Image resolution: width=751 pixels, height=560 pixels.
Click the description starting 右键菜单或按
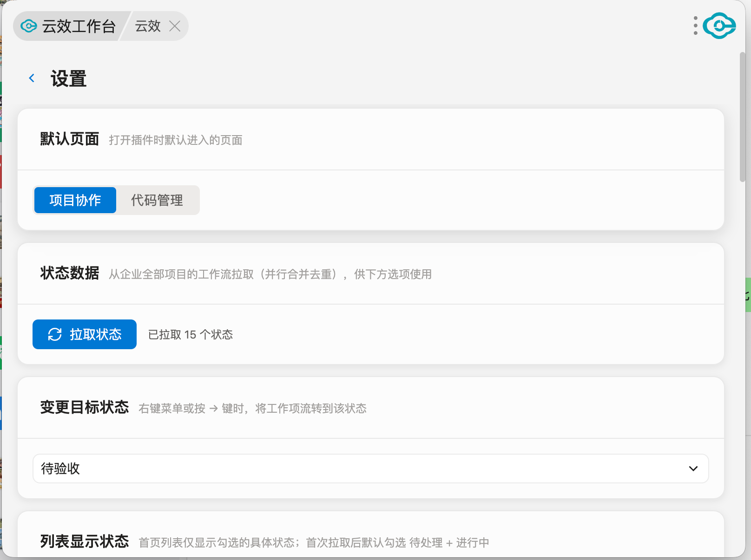coord(253,409)
